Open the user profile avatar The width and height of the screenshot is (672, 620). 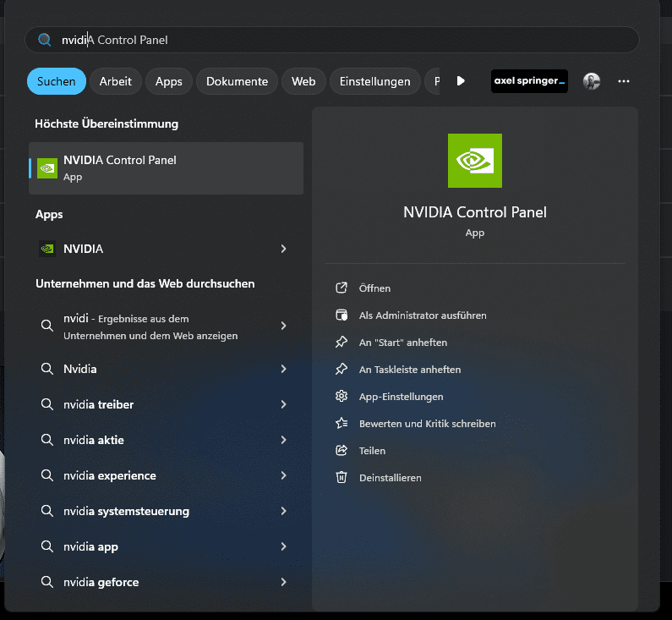point(592,81)
